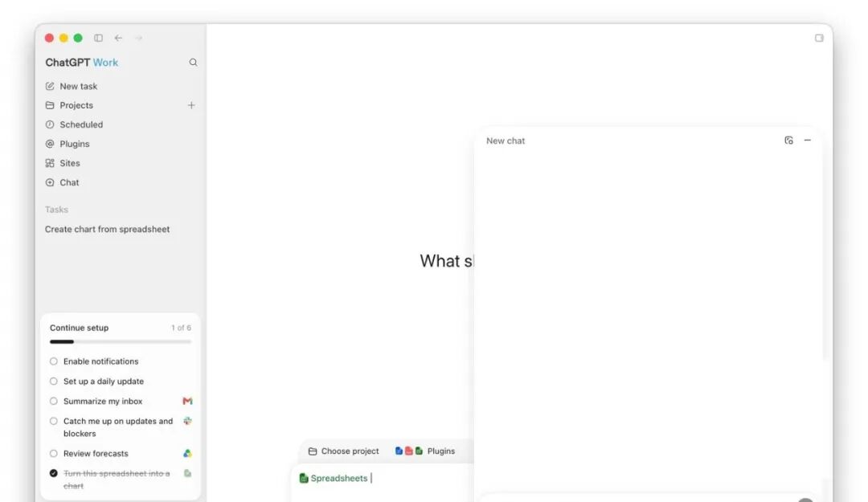Click the Chat bubble icon
868x502 pixels.
tap(50, 182)
